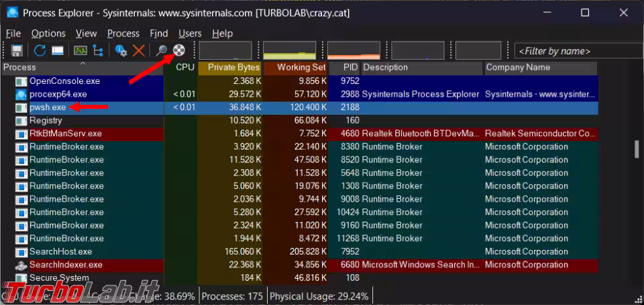Click the vertical scrollbar thumb
This screenshot has height=305, width=644.
(x=637, y=149)
